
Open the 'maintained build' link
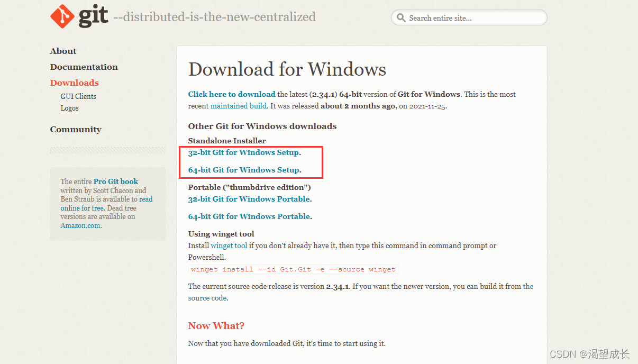pyautogui.click(x=239, y=106)
